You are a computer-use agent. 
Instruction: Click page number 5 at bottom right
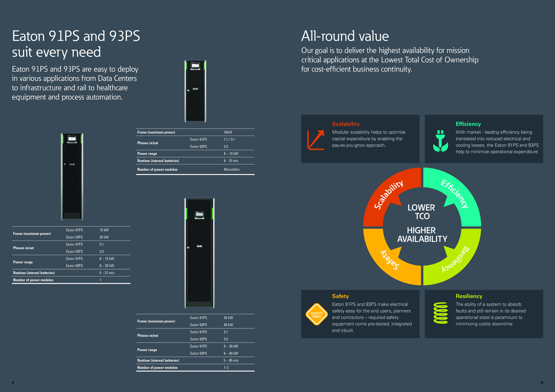542,382
